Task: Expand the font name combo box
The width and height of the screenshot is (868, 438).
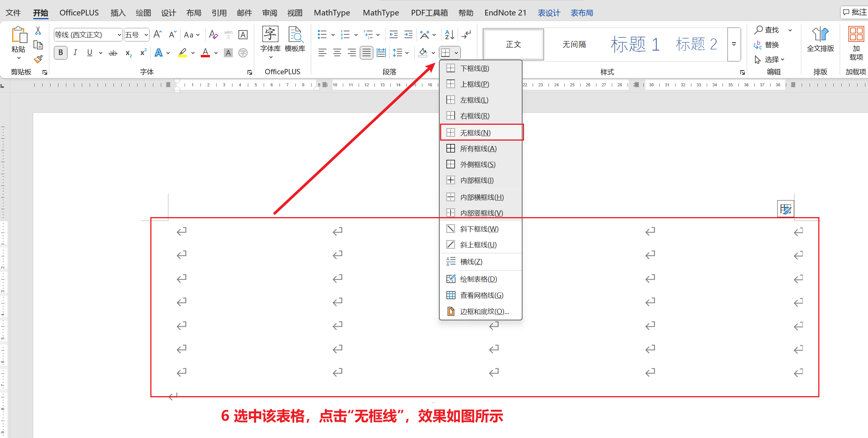Action: coord(119,35)
